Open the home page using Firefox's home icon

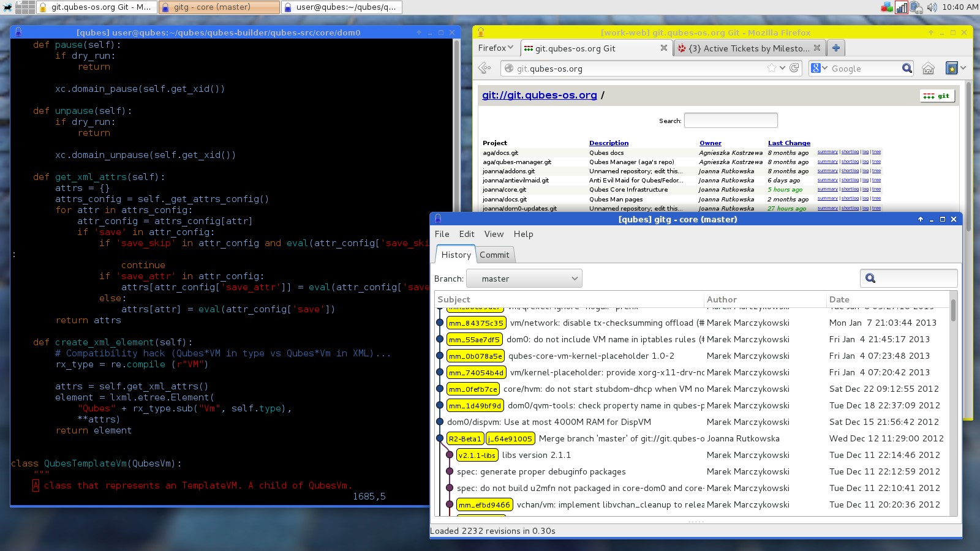point(929,69)
